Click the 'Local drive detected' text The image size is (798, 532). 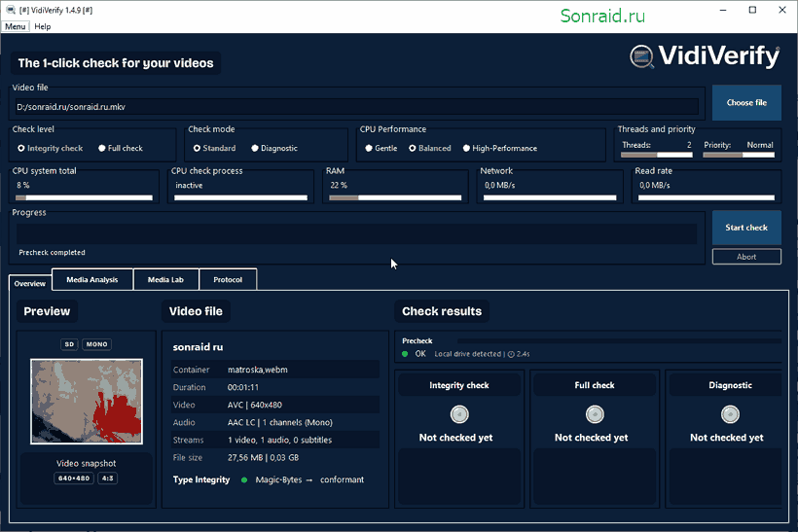[x=468, y=354]
